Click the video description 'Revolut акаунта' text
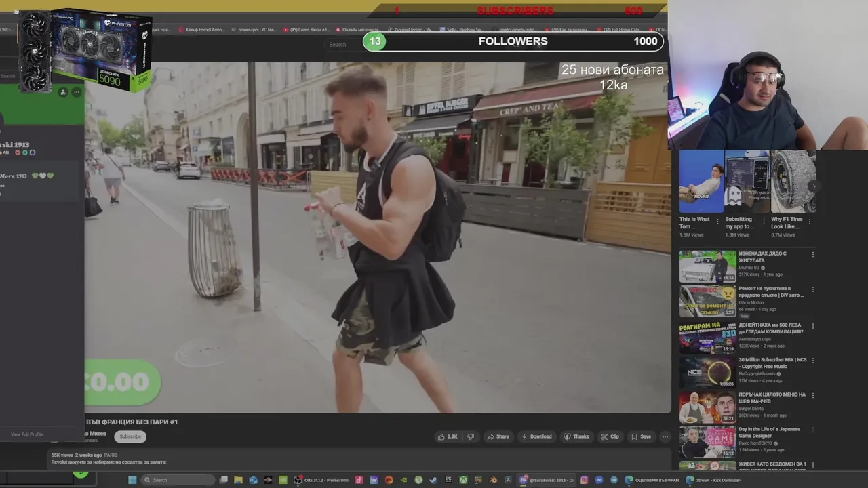Screen dimensions: 868x488 click(x=108, y=462)
